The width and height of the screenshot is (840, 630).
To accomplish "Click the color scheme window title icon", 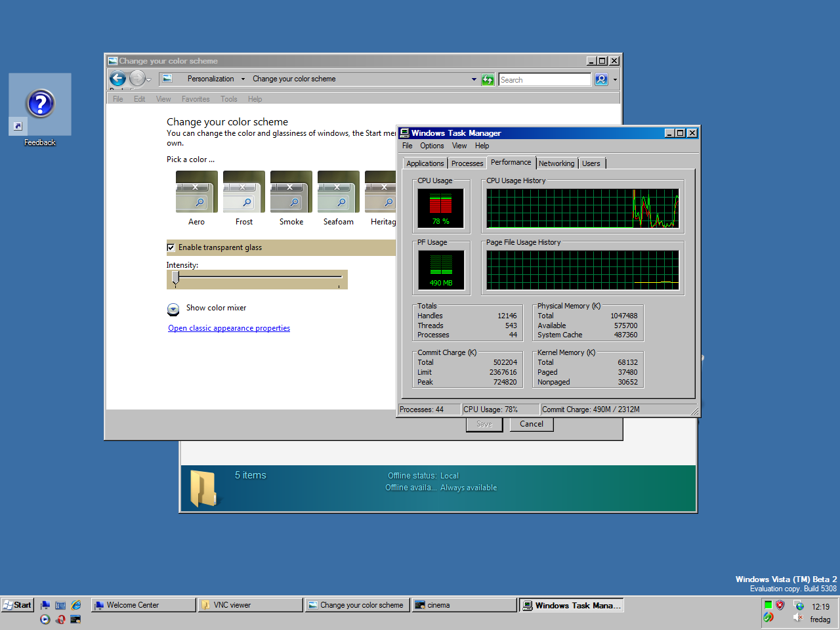I will point(113,60).
